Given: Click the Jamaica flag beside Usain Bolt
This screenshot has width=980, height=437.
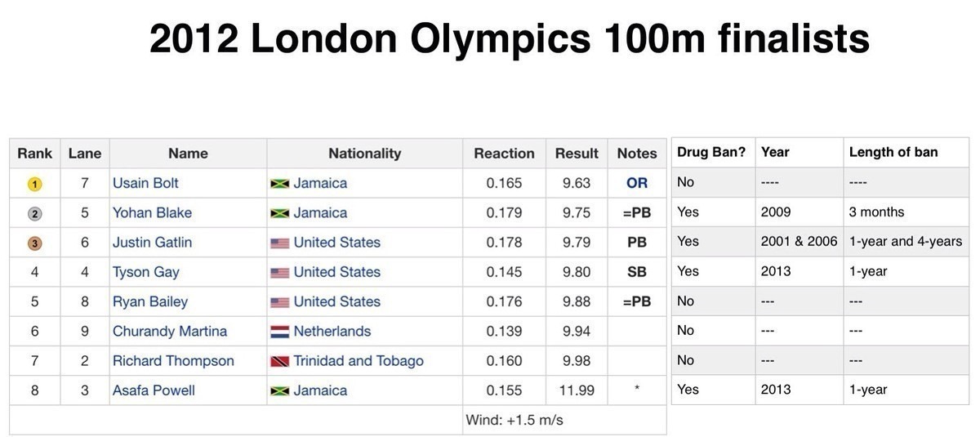Looking at the screenshot, I should [x=280, y=184].
